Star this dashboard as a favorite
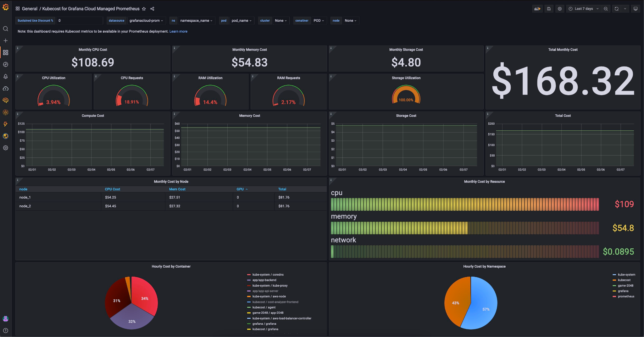Image resolution: width=644 pixels, height=337 pixels. pyautogui.click(x=144, y=9)
